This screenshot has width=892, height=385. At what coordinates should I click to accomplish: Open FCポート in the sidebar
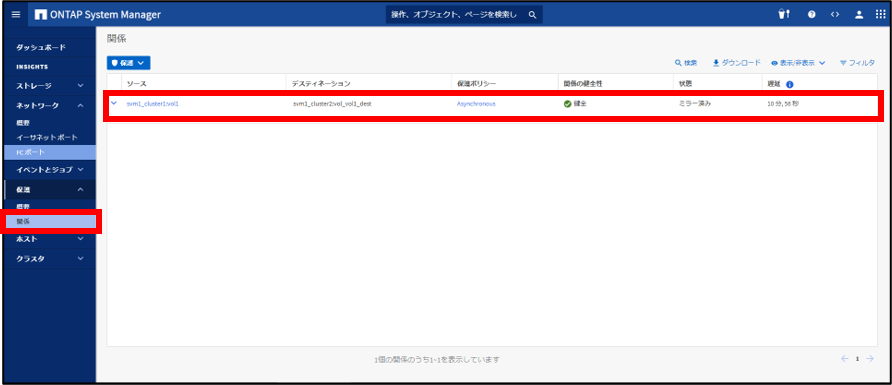49,152
